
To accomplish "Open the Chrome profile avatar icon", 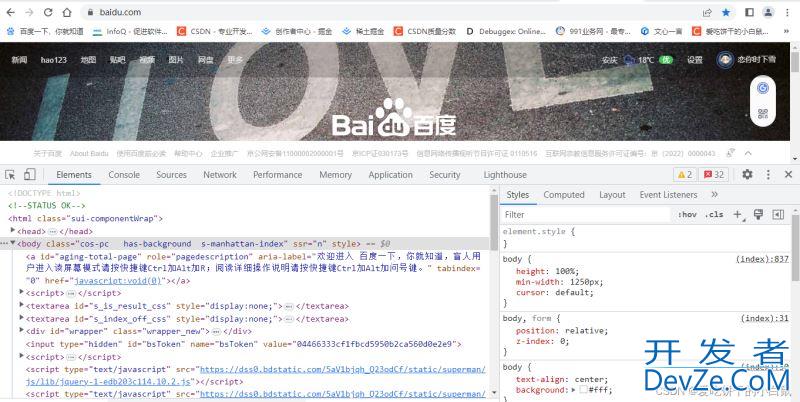I will coord(768,12).
